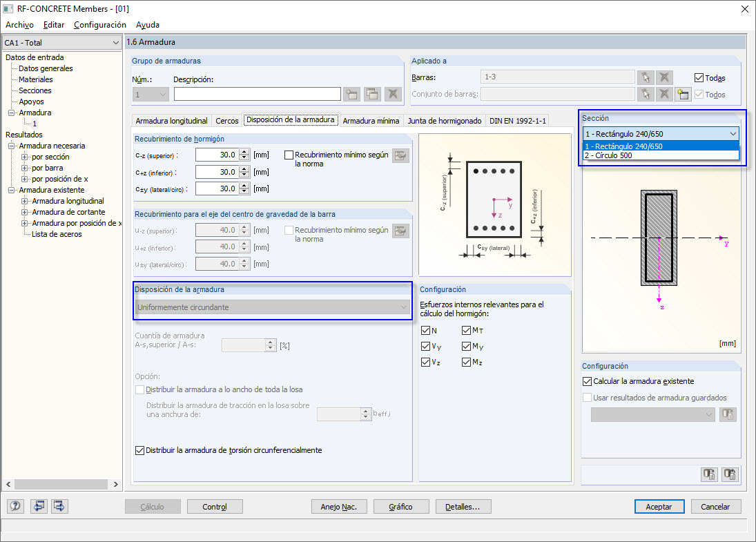The width and height of the screenshot is (756, 542).
Task: Collapse the Armadura existente tree node
Action: [x=11, y=190]
